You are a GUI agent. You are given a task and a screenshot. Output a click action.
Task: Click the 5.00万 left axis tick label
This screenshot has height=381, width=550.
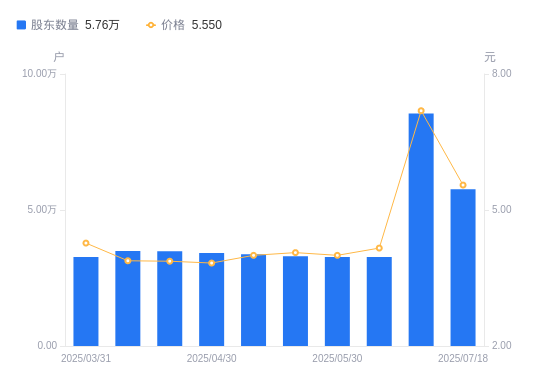(42, 209)
